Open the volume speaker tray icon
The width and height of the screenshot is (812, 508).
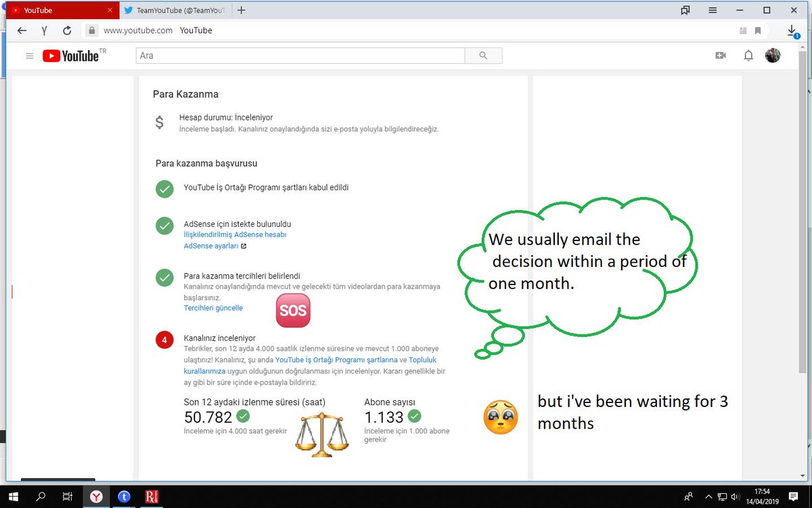tap(736, 496)
